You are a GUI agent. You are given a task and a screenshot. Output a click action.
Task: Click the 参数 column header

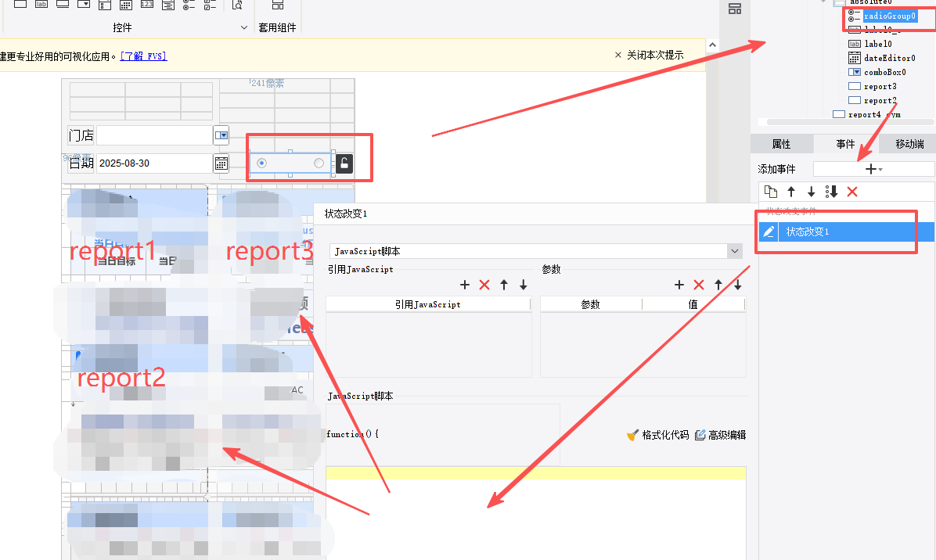click(x=591, y=305)
